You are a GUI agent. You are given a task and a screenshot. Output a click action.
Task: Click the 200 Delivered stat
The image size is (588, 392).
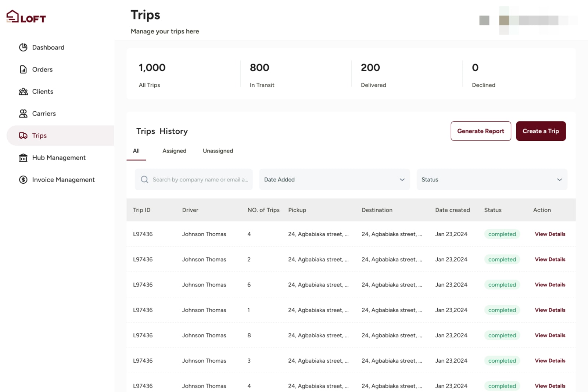[373, 75]
